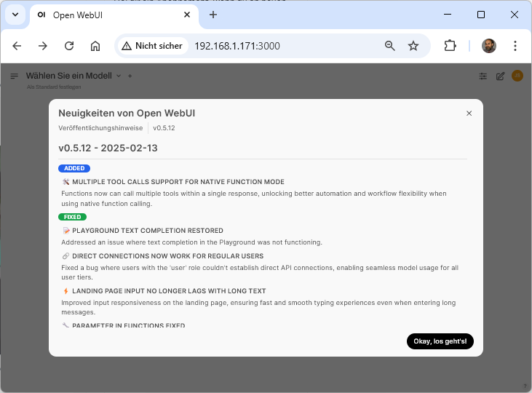Open Chrome three-dot menu
This screenshot has height=393, width=532.
515,46
